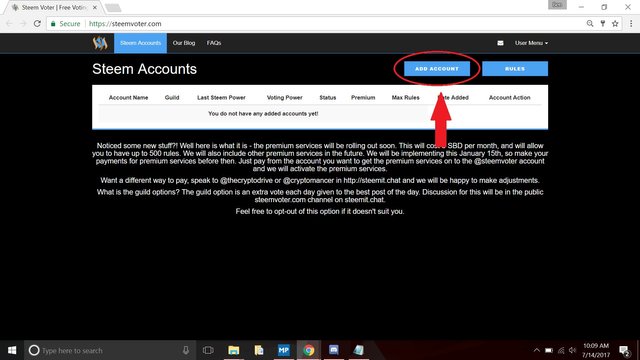
Task: Open the Windows Start menu
Action: (x=12, y=350)
